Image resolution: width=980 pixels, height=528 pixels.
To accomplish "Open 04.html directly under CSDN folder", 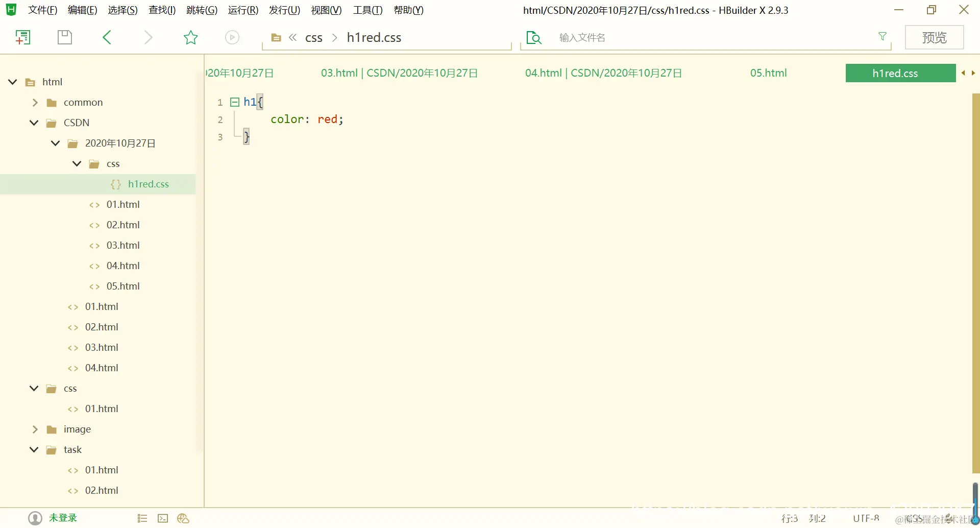I will tap(102, 368).
